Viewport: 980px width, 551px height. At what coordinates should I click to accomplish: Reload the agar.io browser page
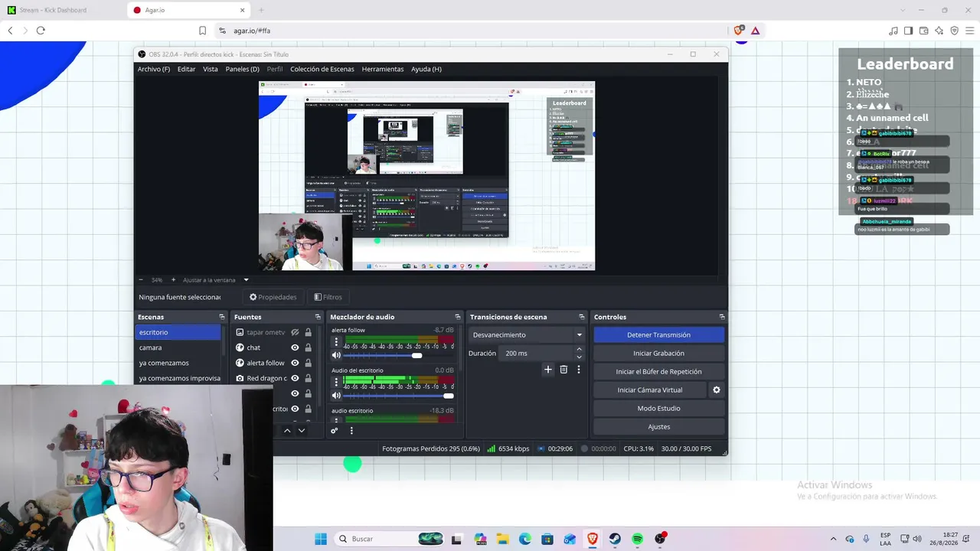[x=41, y=31]
